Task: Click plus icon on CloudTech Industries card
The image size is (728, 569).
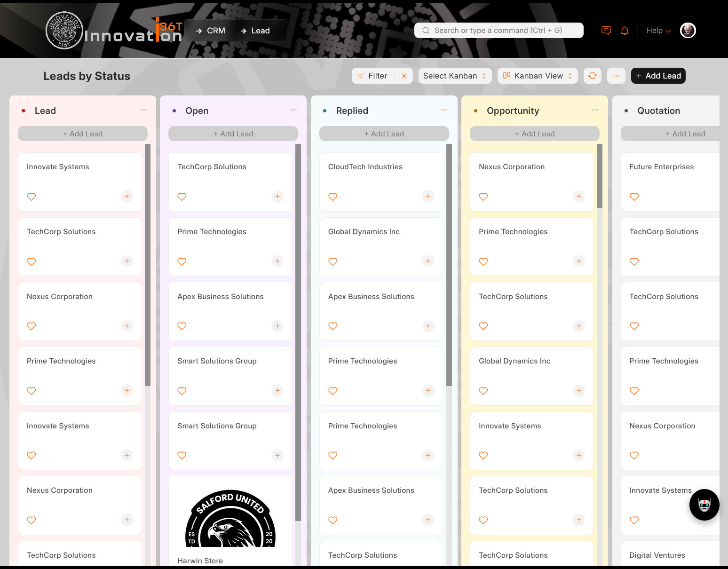Action: click(x=428, y=196)
